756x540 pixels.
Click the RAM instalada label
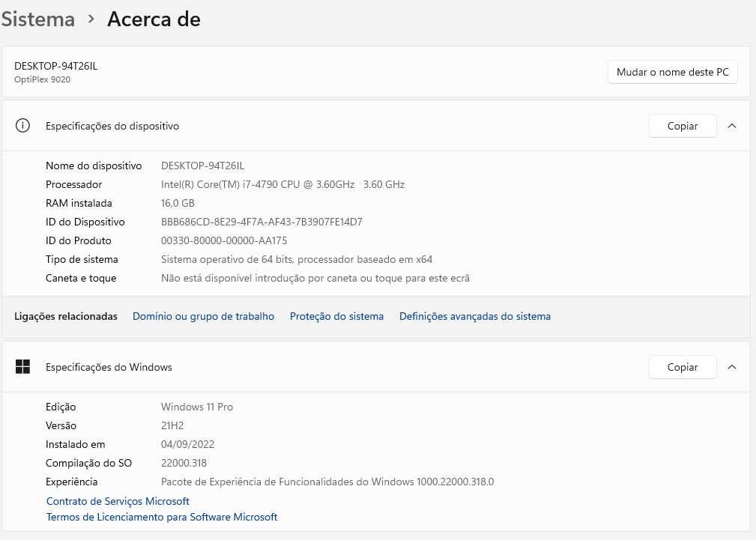[79, 203]
